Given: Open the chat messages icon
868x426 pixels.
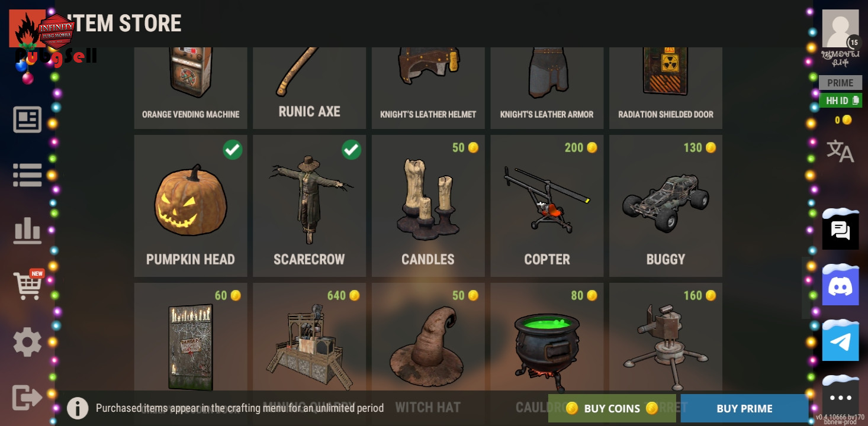Looking at the screenshot, I should click(x=840, y=230).
